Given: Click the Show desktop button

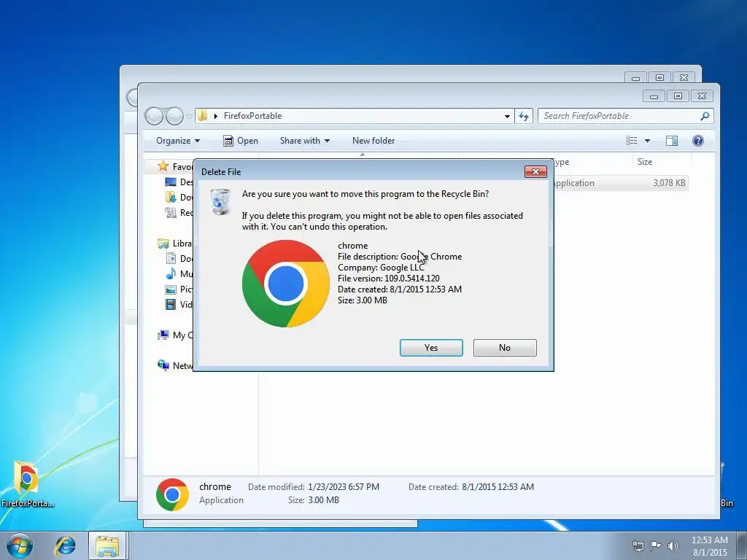Looking at the screenshot, I should 742,546.
